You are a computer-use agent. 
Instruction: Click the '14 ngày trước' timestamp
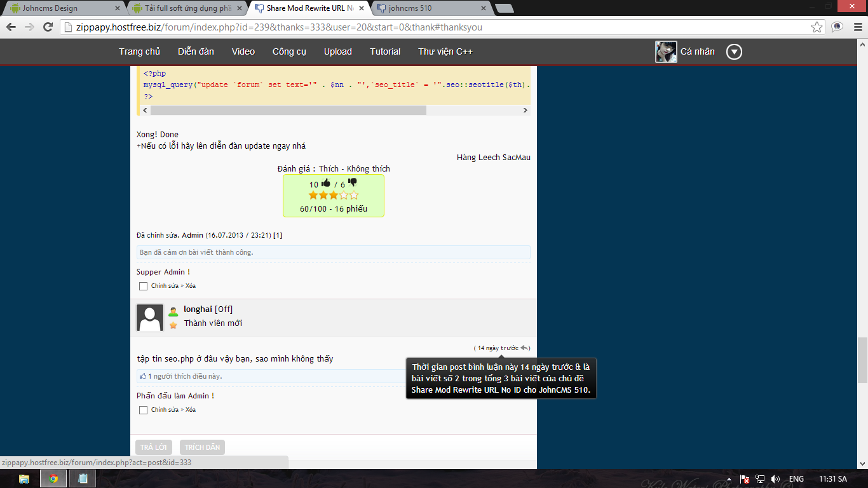498,348
